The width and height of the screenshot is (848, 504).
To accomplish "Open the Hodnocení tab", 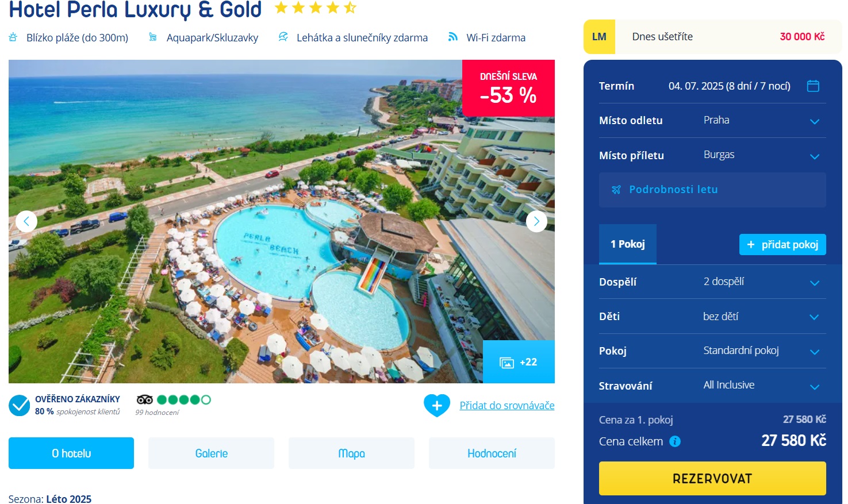I will click(492, 453).
